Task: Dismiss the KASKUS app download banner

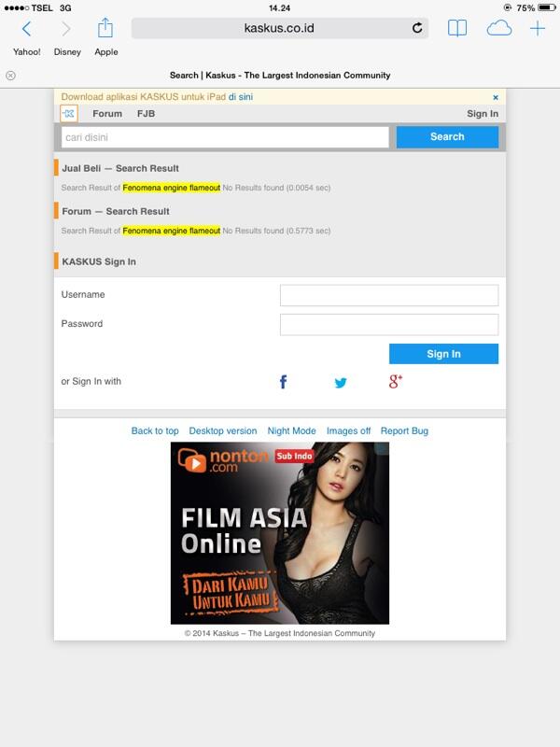Action: coord(496,97)
